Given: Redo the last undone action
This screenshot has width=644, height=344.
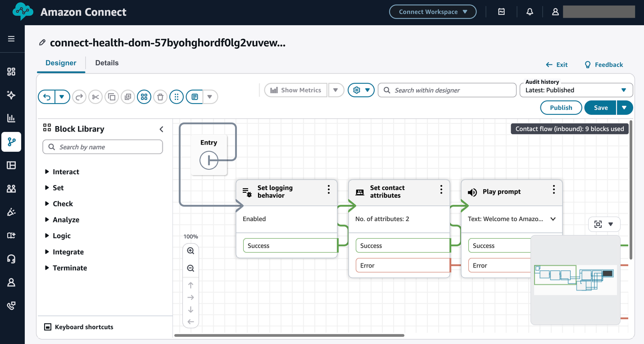Looking at the screenshot, I should pos(79,97).
